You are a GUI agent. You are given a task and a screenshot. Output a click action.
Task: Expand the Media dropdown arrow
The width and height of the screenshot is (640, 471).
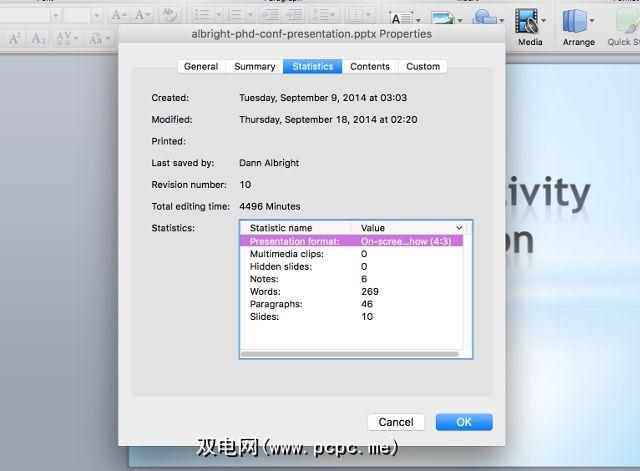pyautogui.click(x=543, y=20)
